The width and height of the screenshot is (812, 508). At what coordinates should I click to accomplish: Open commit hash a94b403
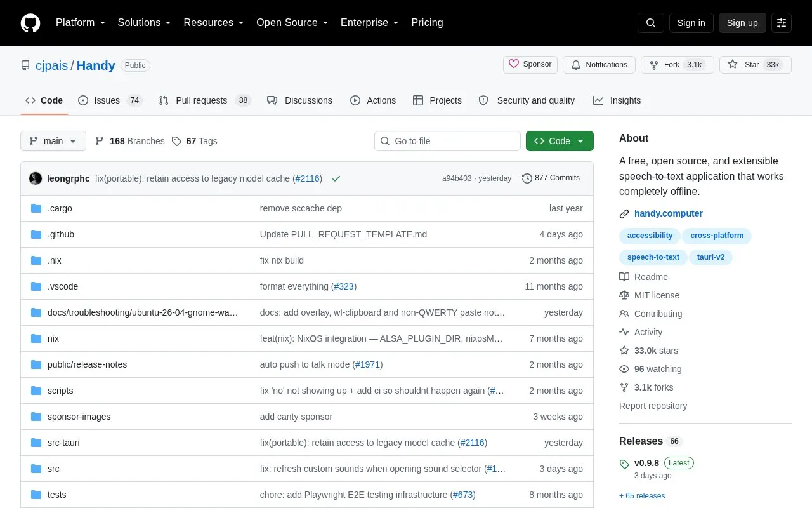pos(457,178)
